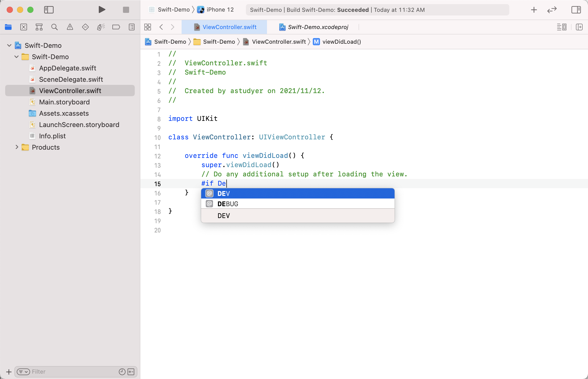Viewport: 588px width, 379px height.
Task: Click the Library plus button
Action: [x=534, y=10]
